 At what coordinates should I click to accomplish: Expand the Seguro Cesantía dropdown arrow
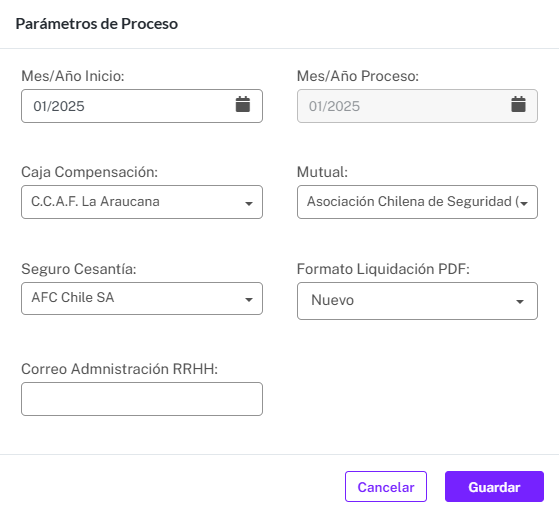248,300
